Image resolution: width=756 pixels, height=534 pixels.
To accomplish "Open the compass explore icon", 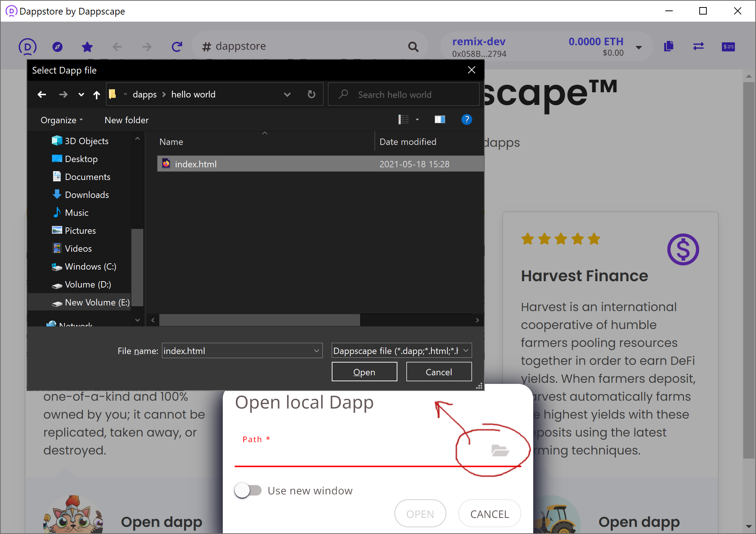I will point(57,47).
